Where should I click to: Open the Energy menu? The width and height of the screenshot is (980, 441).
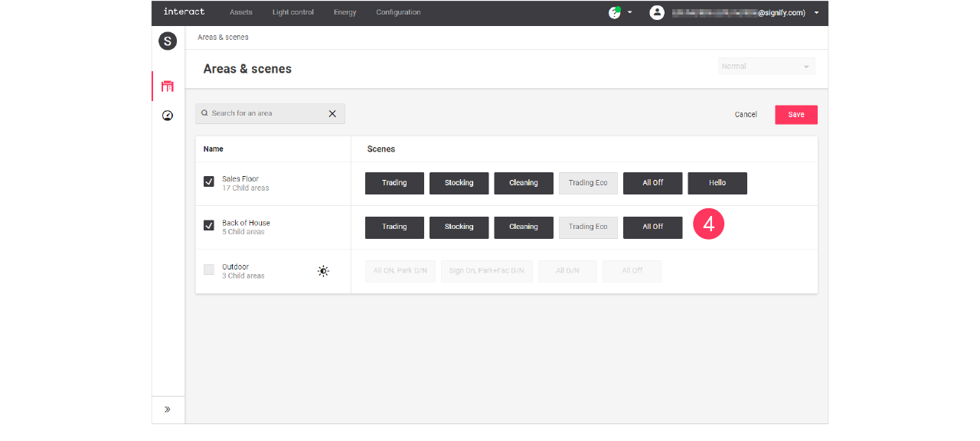(x=345, y=13)
